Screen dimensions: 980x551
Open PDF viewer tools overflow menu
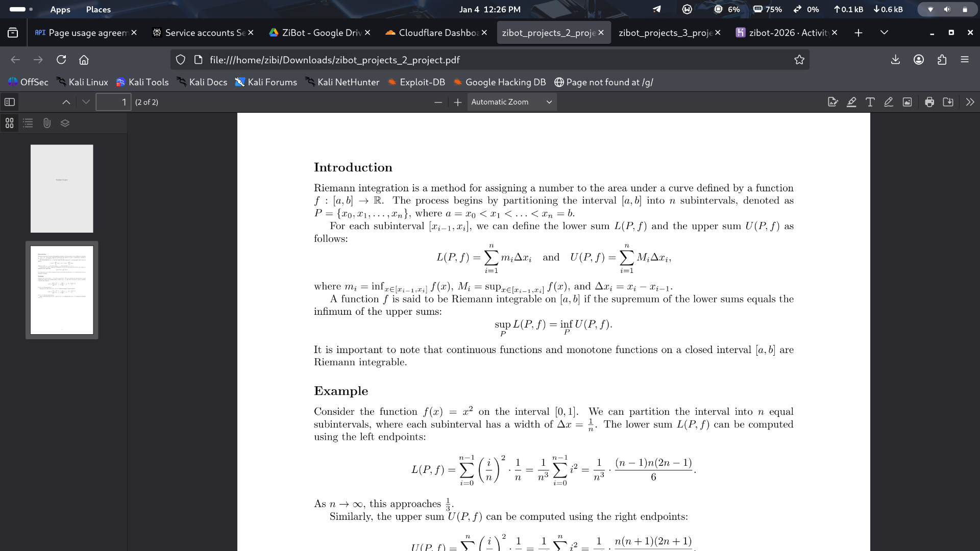click(970, 102)
